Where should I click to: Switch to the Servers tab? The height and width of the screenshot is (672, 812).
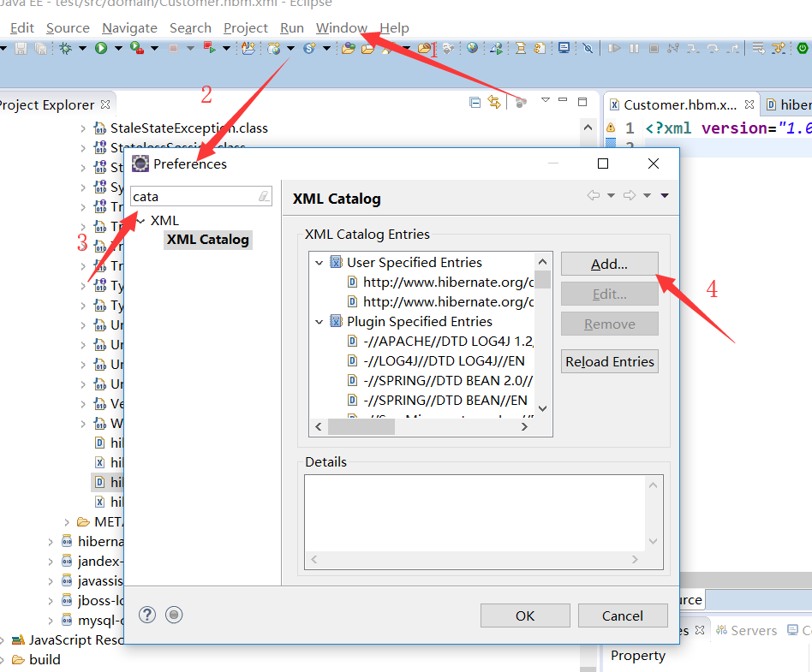[x=746, y=631]
